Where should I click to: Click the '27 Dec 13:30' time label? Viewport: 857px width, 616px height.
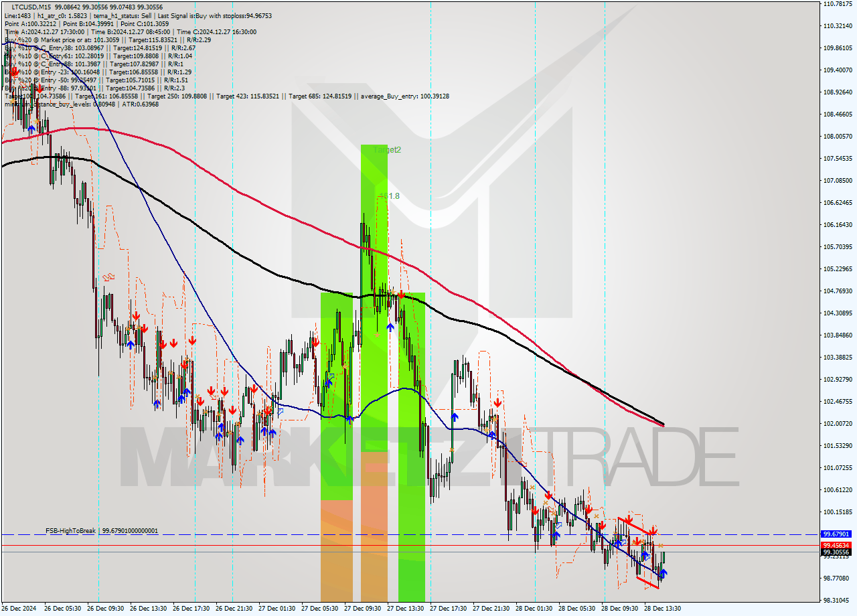pos(406,609)
